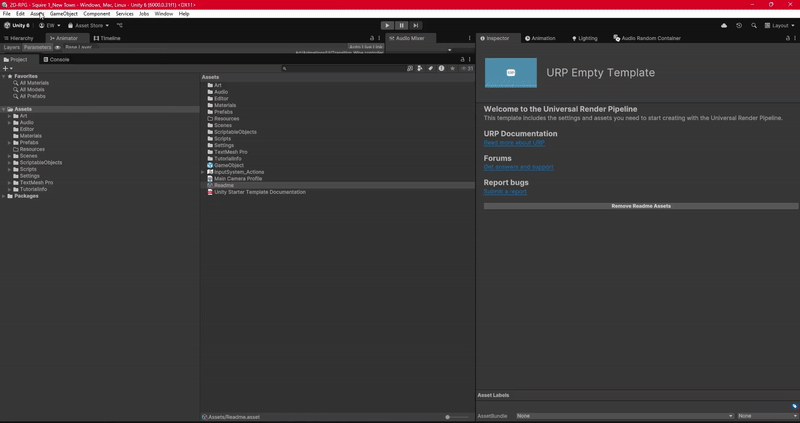Open the Inspector panel kebab menu
This screenshot has height=423, width=800.
[x=795, y=38]
